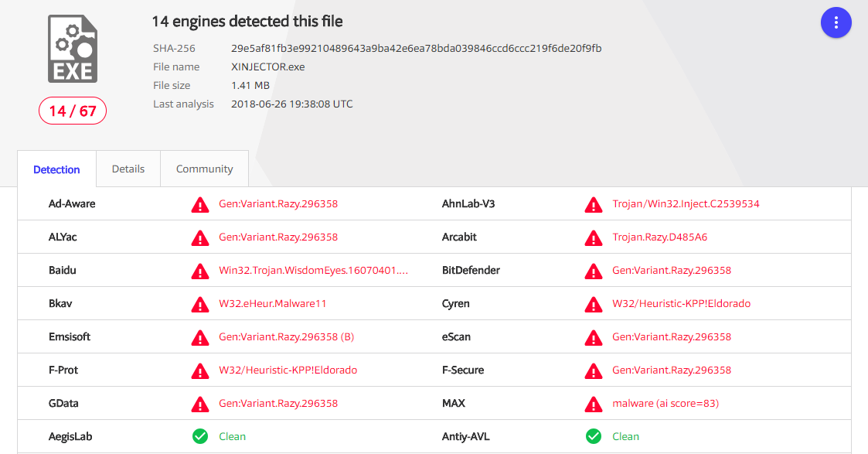Click the Arcabit engine name

coord(459,237)
